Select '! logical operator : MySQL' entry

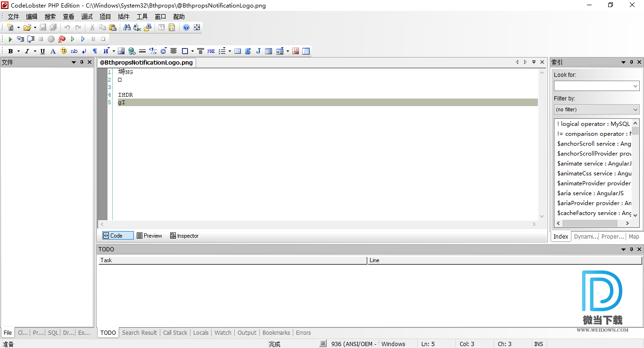pyautogui.click(x=594, y=124)
